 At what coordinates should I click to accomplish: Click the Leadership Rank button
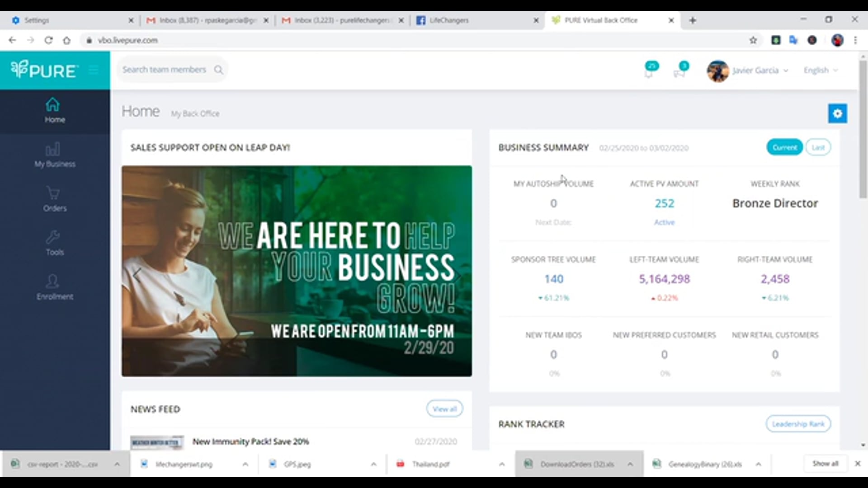pos(798,424)
